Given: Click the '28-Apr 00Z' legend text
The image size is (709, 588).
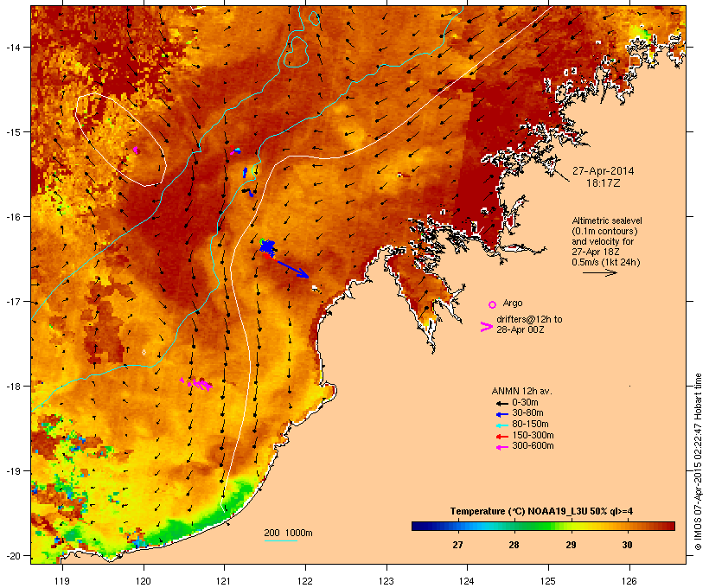Looking at the screenshot, I should (x=520, y=329).
